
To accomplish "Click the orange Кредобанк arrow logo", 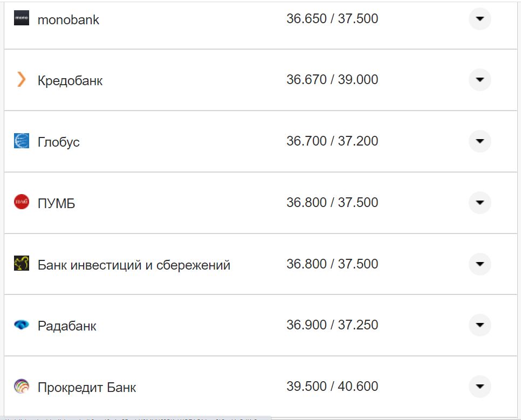I will click(20, 80).
